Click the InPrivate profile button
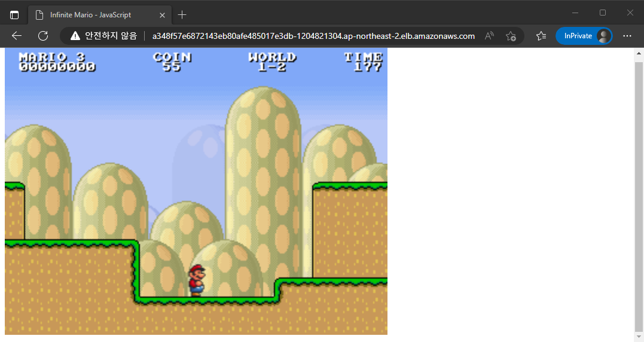 (x=584, y=36)
